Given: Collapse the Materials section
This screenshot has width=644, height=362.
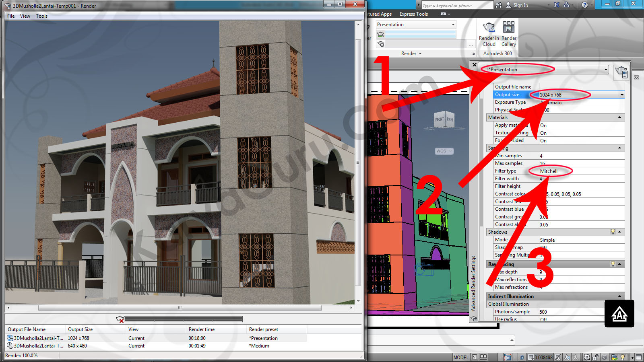Looking at the screenshot, I should pos(619,117).
